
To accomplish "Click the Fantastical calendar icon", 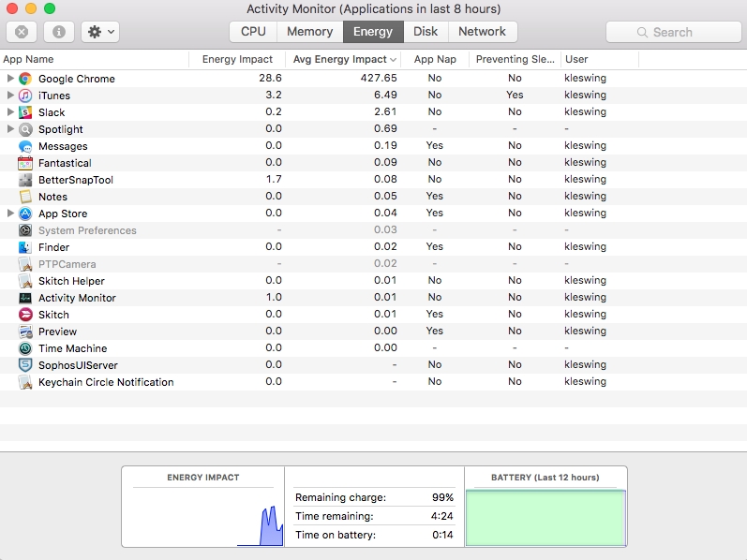I will [25, 163].
